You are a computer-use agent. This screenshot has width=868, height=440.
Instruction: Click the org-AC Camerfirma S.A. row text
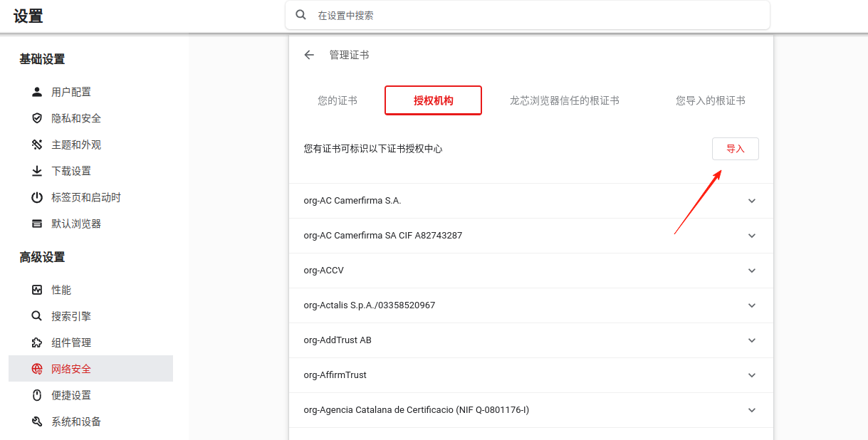[352, 201]
